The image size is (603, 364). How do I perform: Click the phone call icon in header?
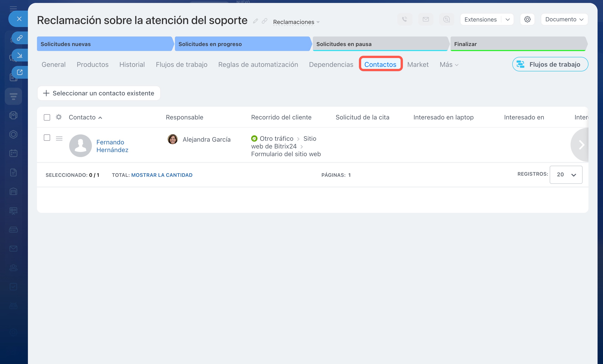pos(404,19)
